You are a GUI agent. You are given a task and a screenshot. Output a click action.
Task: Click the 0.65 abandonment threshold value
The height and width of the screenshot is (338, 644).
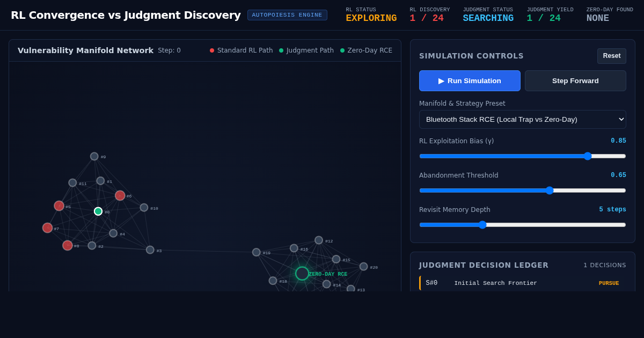[618, 175]
